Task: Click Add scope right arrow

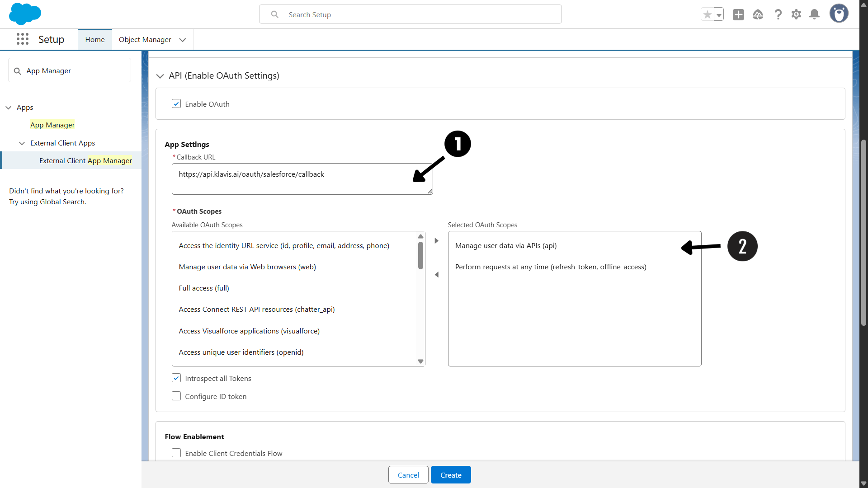Action: coord(436,241)
